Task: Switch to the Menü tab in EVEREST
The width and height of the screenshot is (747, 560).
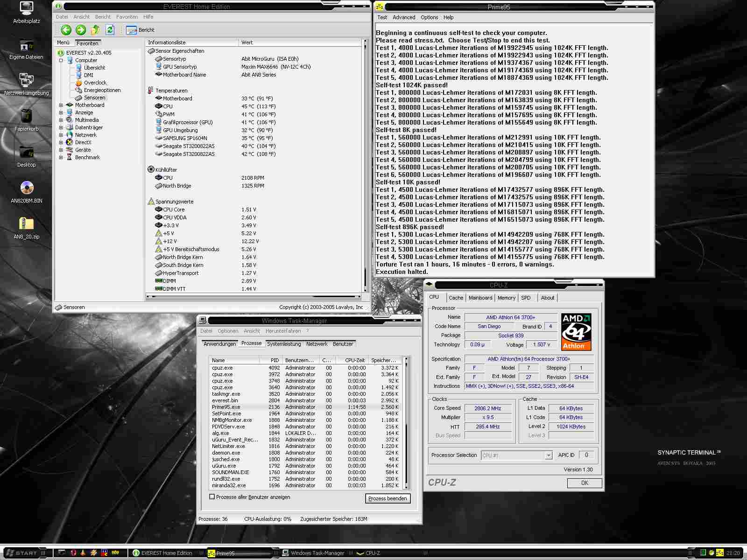Action: 63,42
